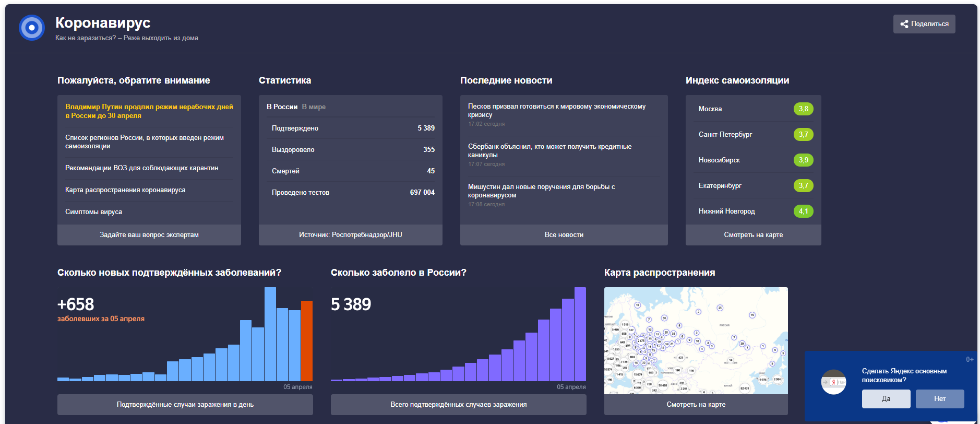Click the 3,7 index badge for Екатеринбург
The height and width of the screenshot is (424, 980).
pyautogui.click(x=804, y=186)
